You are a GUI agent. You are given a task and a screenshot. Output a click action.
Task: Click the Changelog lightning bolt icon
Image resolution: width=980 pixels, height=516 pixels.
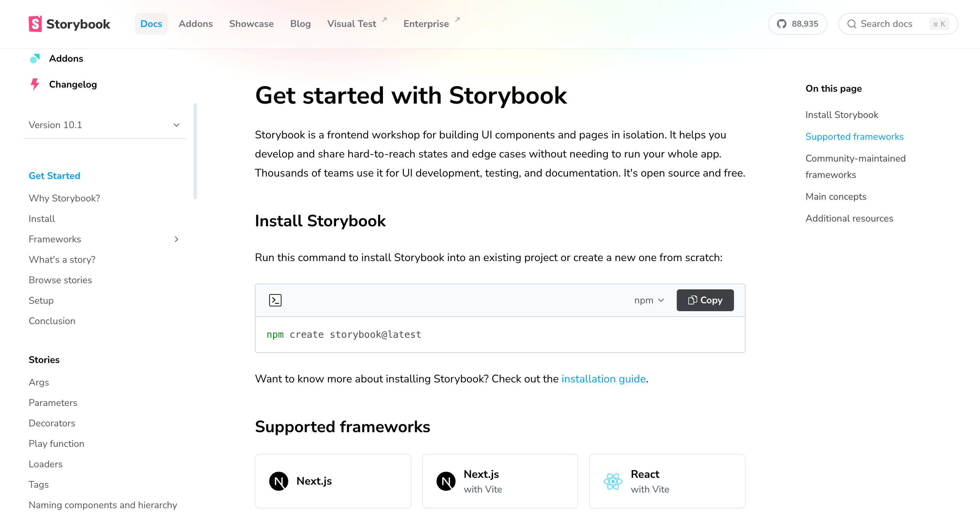pyautogui.click(x=35, y=85)
